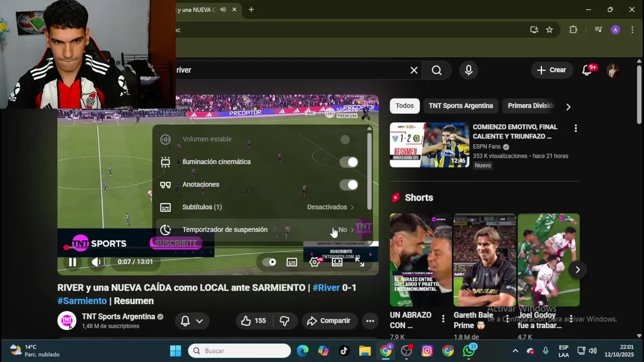The height and width of the screenshot is (362, 644).
Task: Open ESPN Fans resumen video thumbnail
Action: (x=430, y=145)
